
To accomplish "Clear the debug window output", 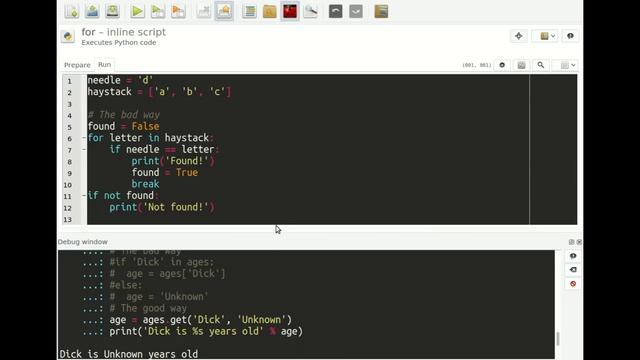I will tap(573, 270).
